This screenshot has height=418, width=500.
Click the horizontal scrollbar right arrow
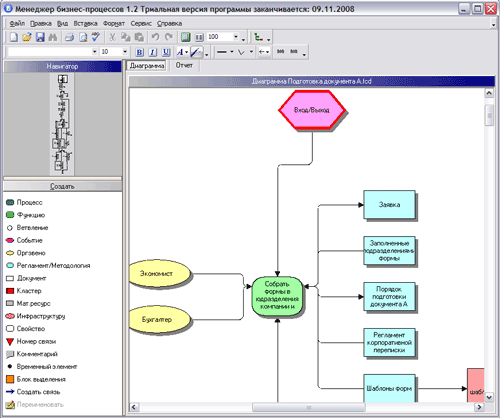pyautogui.click(x=479, y=407)
